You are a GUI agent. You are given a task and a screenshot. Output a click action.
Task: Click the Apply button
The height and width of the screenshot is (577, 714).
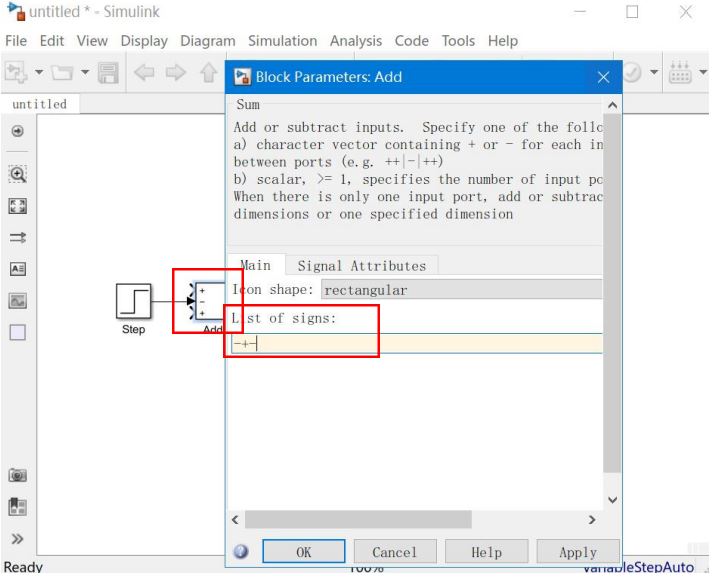point(577,552)
